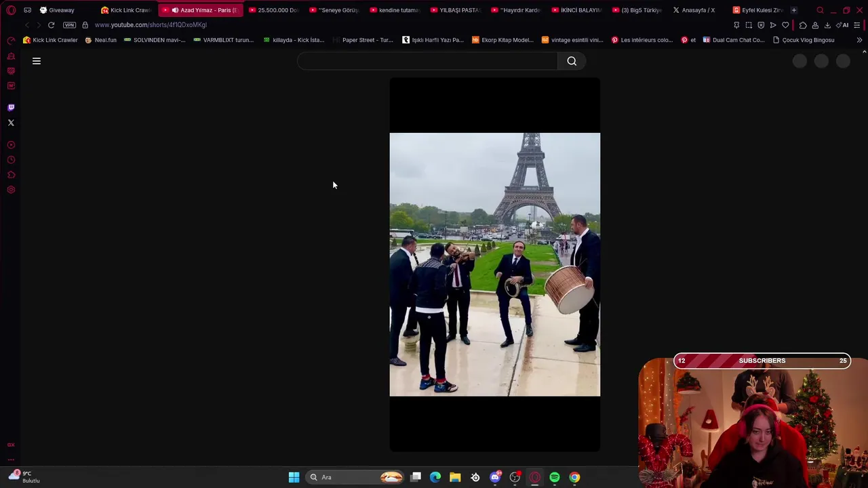Open Spotify from the taskbar
Image resolution: width=868 pixels, height=488 pixels.
[x=555, y=477]
